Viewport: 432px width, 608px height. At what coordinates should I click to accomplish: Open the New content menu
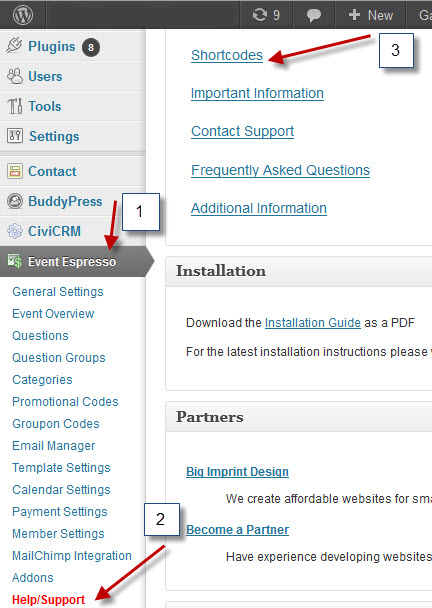371,15
